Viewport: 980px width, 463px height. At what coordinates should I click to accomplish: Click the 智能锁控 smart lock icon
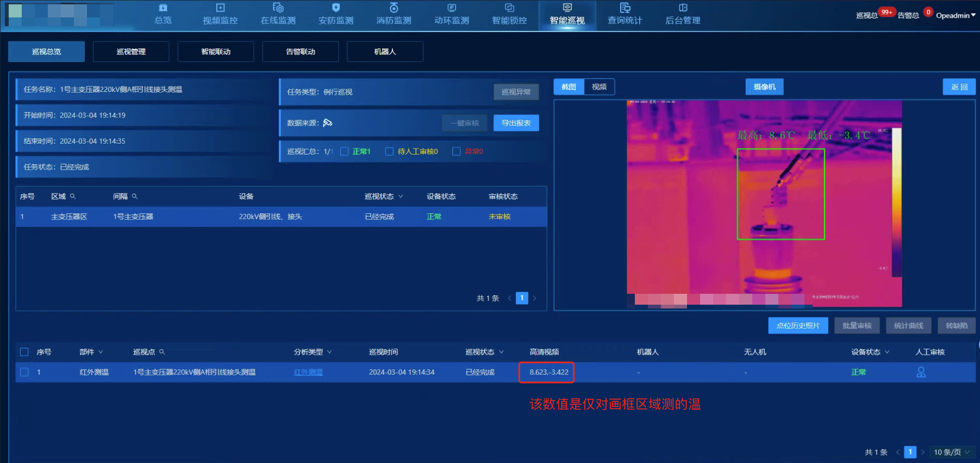pos(509,8)
